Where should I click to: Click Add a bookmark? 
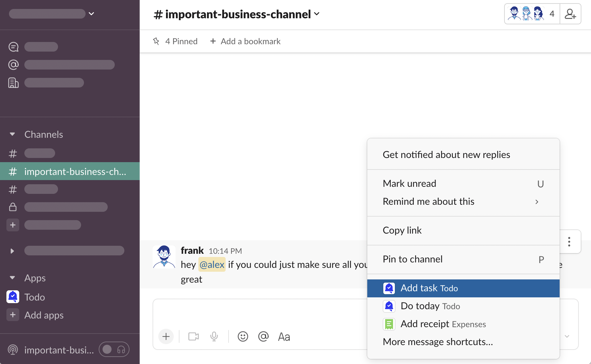[246, 41]
